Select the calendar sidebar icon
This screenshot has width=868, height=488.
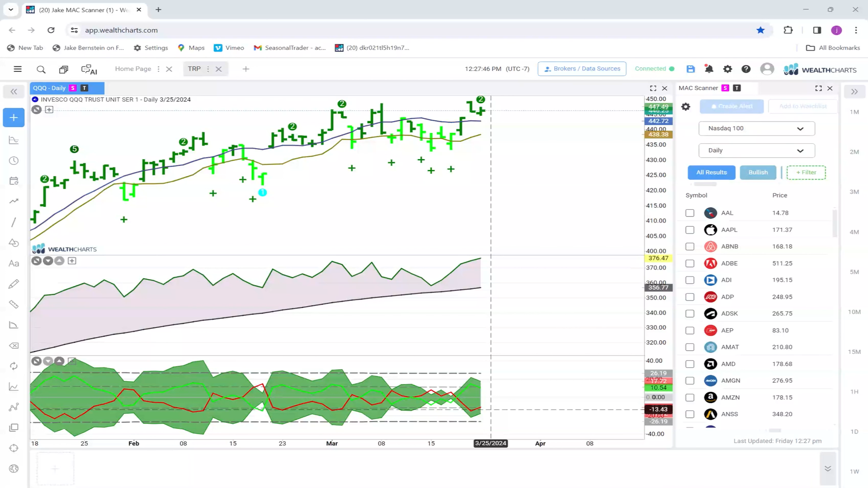14,181
